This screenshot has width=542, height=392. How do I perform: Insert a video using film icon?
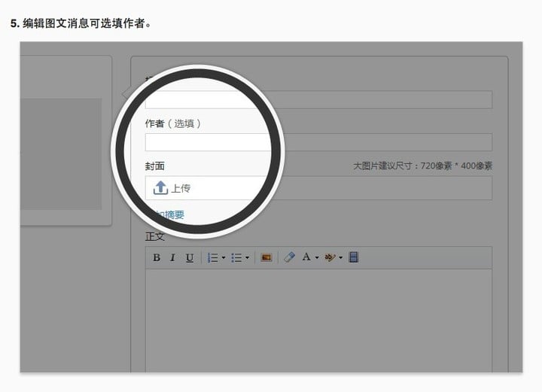point(353,257)
